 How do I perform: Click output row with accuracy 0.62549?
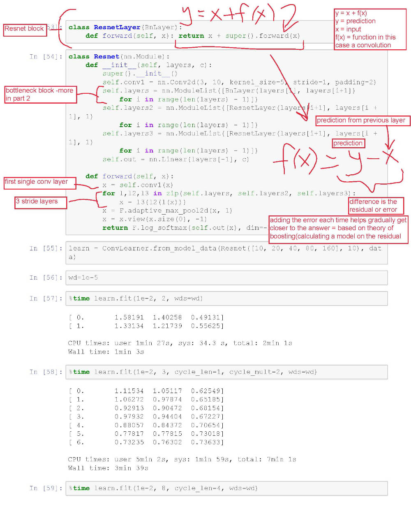(x=146, y=391)
